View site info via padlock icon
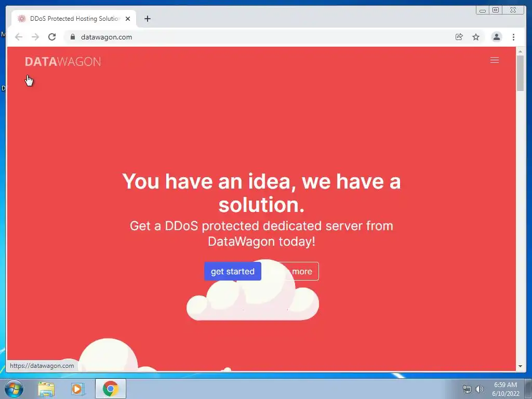The image size is (532, 399). coord(73,37)
